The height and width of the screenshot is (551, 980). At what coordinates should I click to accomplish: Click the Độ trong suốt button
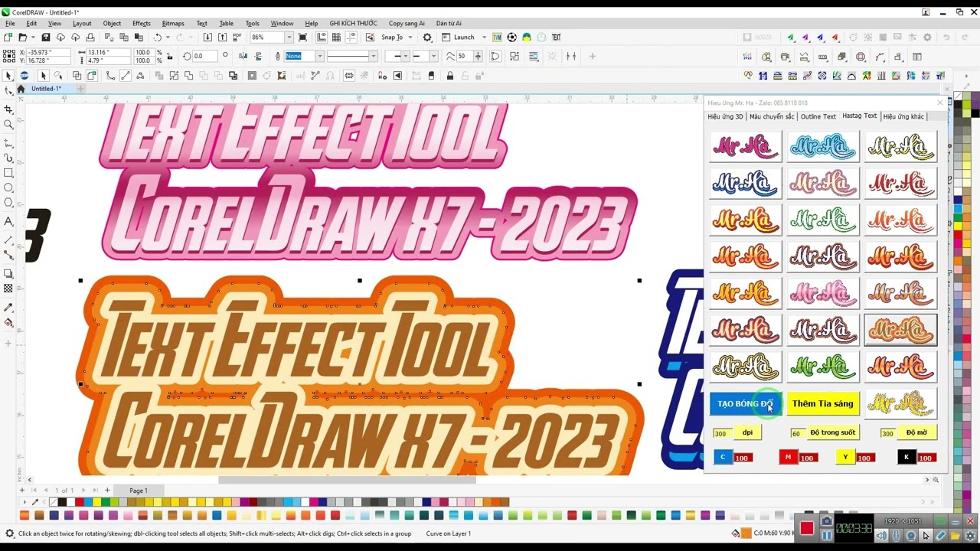832,432
